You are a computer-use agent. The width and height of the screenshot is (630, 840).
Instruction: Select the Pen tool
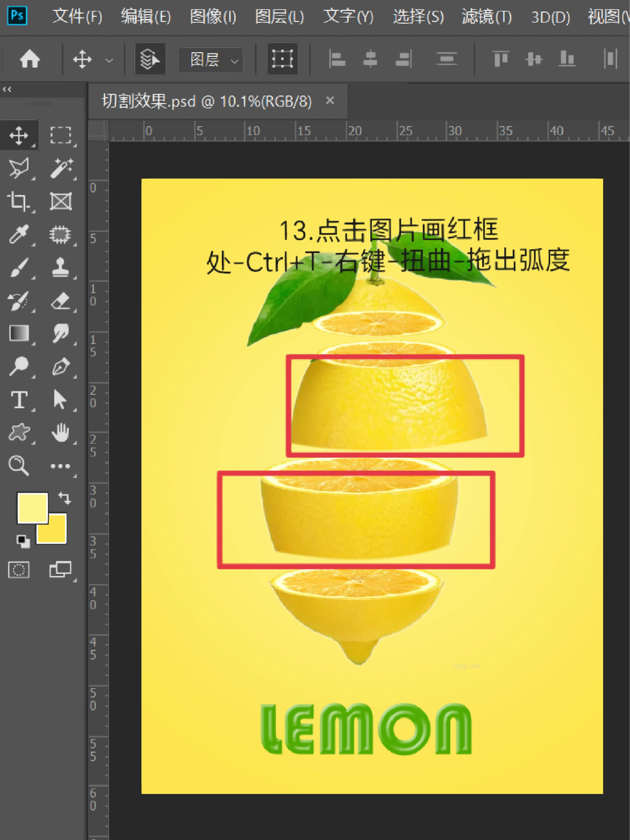(x=62, y=367)
